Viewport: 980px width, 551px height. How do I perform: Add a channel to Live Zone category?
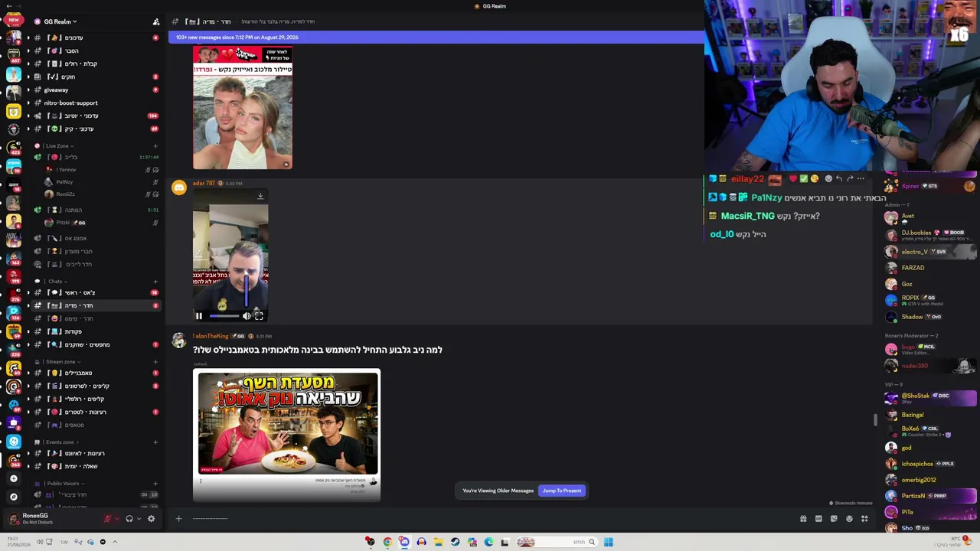pos(155,145)
